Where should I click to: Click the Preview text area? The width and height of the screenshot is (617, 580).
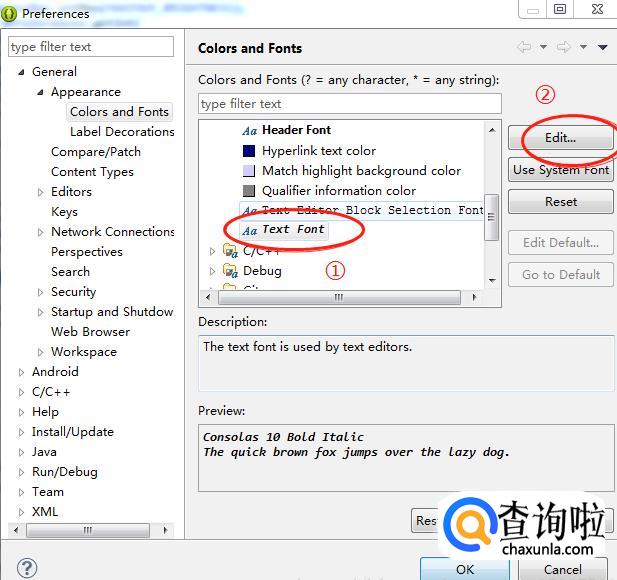click(x=406, y=458)
